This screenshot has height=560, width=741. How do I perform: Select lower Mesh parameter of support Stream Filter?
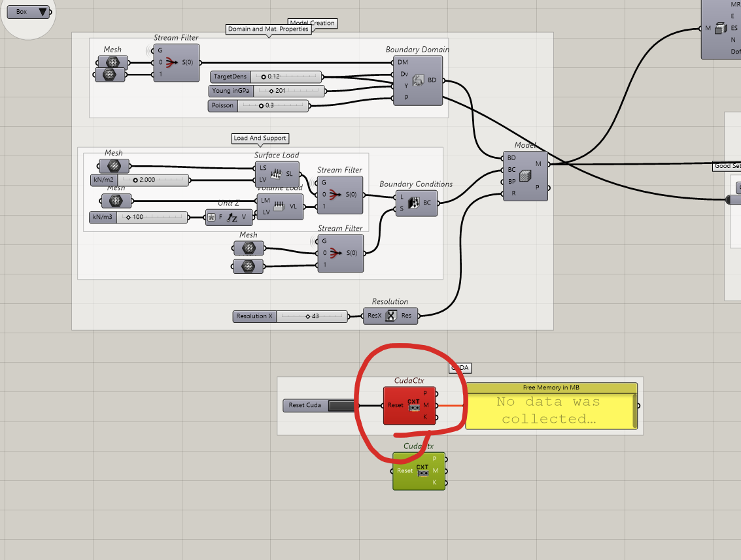[248, 267]
